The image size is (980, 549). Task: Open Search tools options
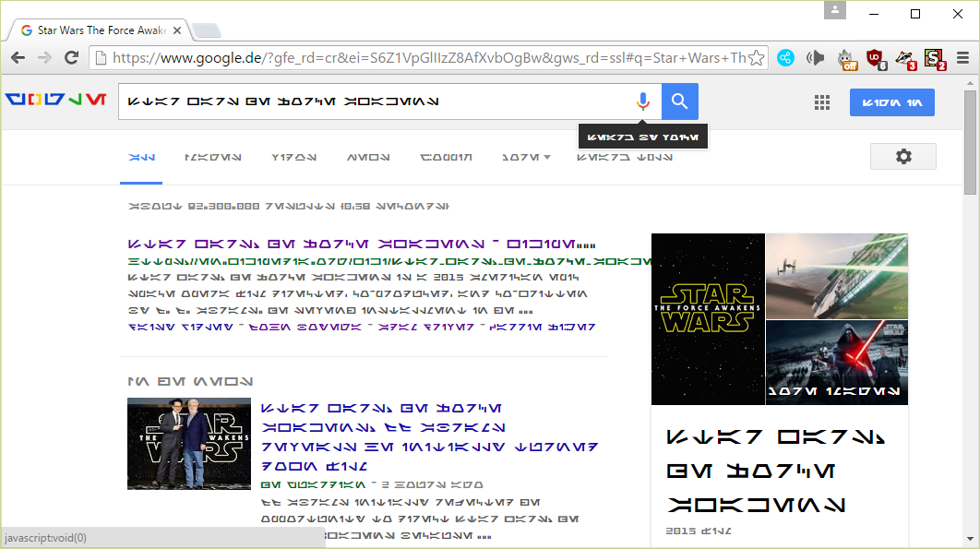coord(625,158)
